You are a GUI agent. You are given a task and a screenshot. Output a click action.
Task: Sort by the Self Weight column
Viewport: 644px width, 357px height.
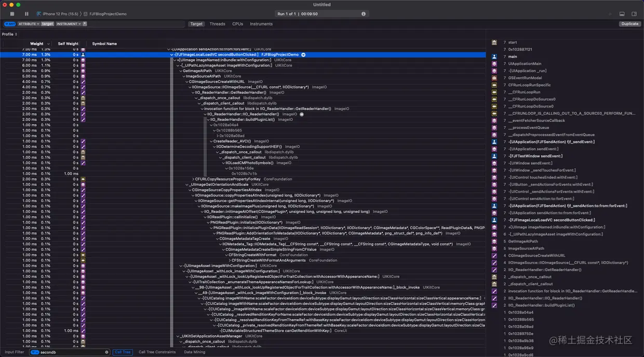coord(68,44)
